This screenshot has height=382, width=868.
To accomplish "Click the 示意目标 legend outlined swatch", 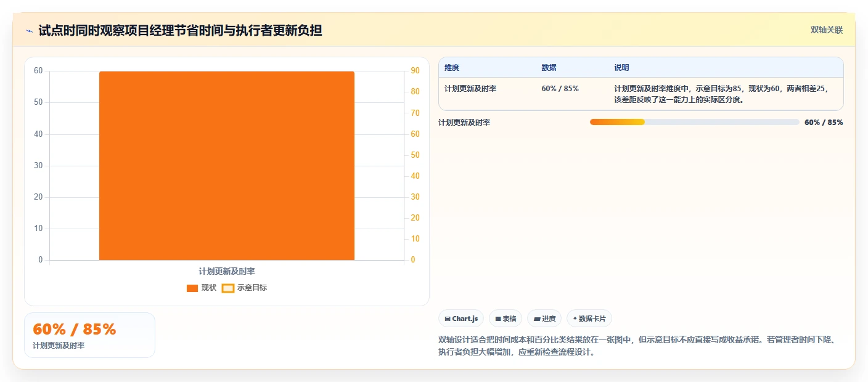I will click(x=228, y=288).
